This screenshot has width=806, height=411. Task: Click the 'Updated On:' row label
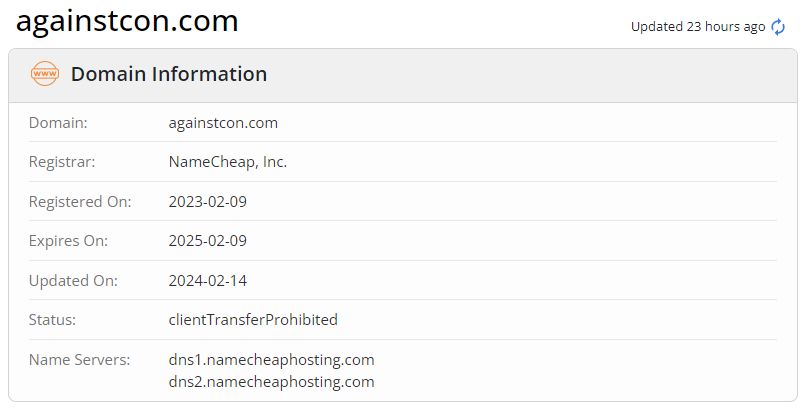point(73,280)
